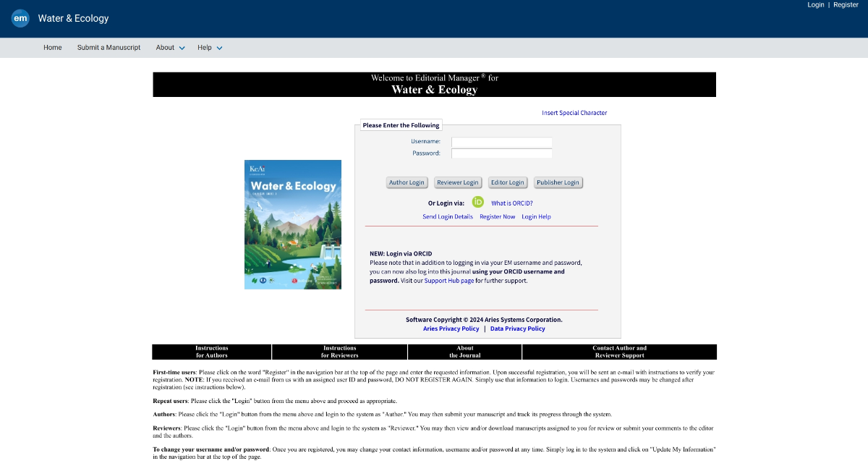Open Submit a Manuscript page

click(109, 48)
